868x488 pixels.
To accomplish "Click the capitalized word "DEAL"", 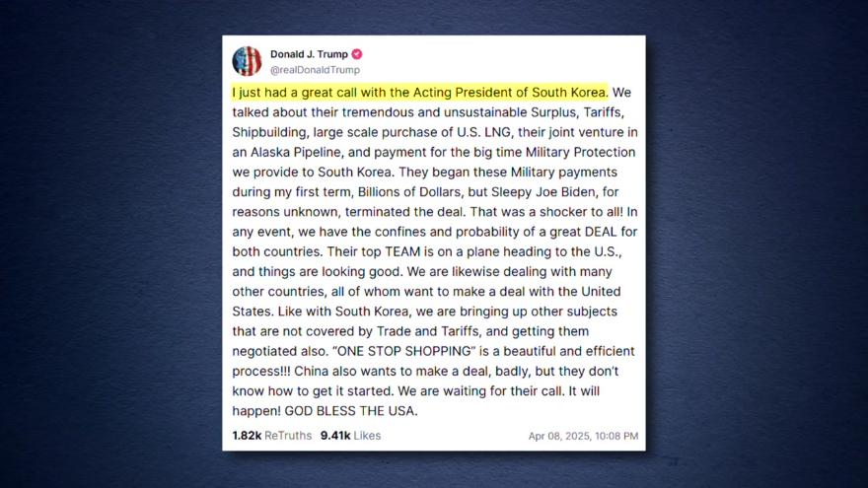I will (x=600, y=232).
